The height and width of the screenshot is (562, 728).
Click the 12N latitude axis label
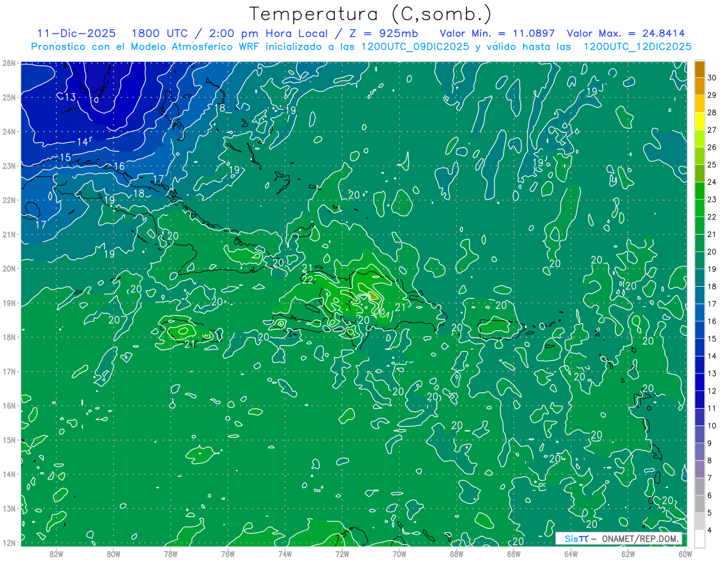pos(8,543)
